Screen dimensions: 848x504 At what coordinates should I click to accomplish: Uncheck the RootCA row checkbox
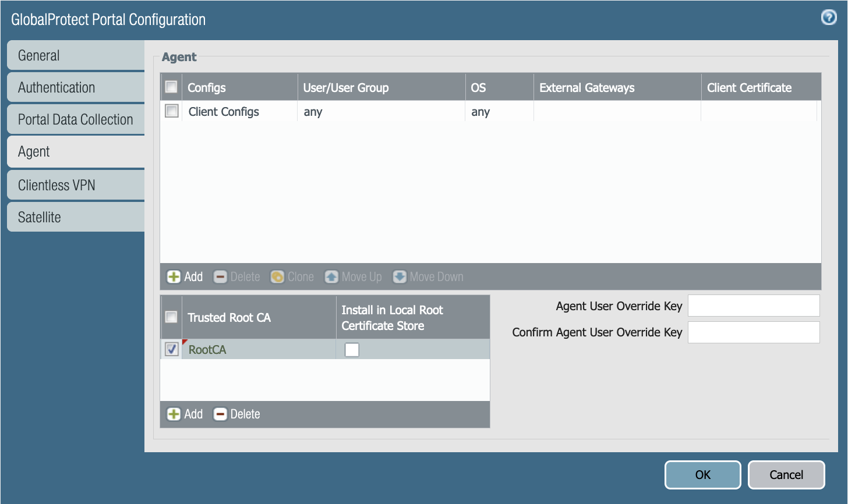point(172,349)
